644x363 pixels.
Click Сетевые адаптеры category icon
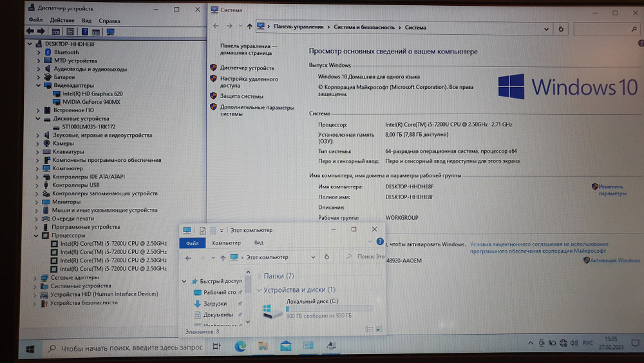pos(44,277)
